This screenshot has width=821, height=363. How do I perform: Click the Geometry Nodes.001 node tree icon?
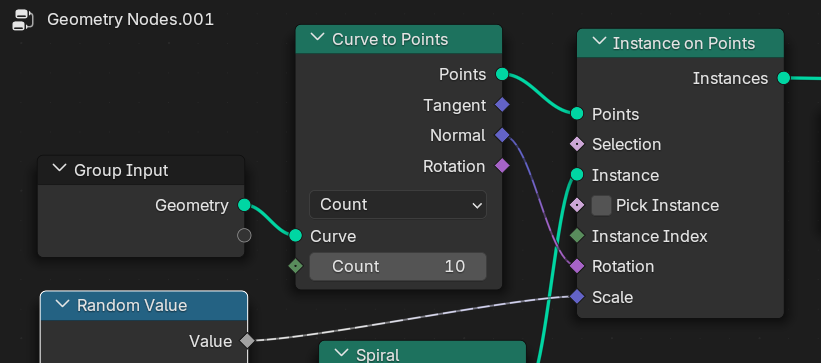click(x=23, y=20)
